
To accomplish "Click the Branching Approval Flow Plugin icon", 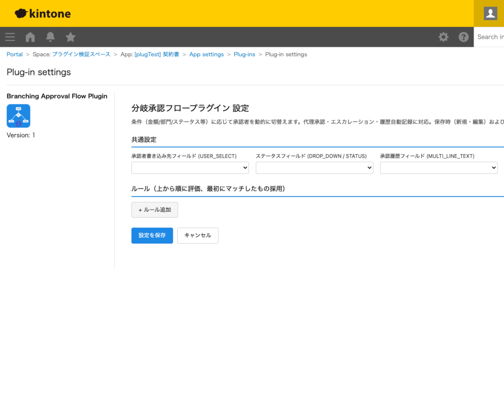I will (x=18, y=116).
